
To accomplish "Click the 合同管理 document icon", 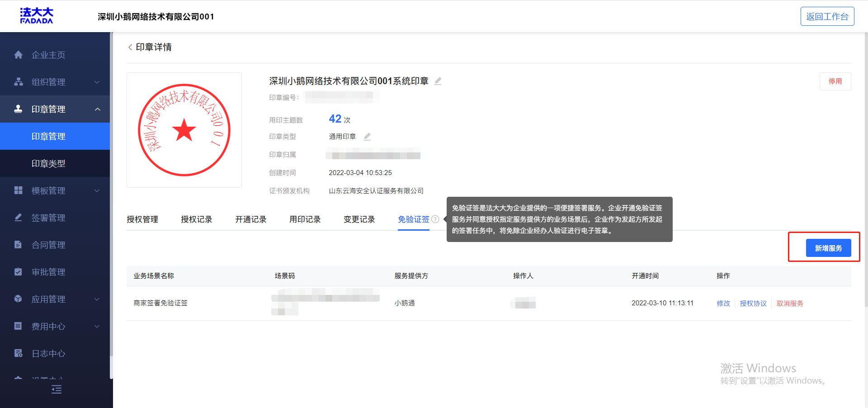I will click(x=18, y=245).
